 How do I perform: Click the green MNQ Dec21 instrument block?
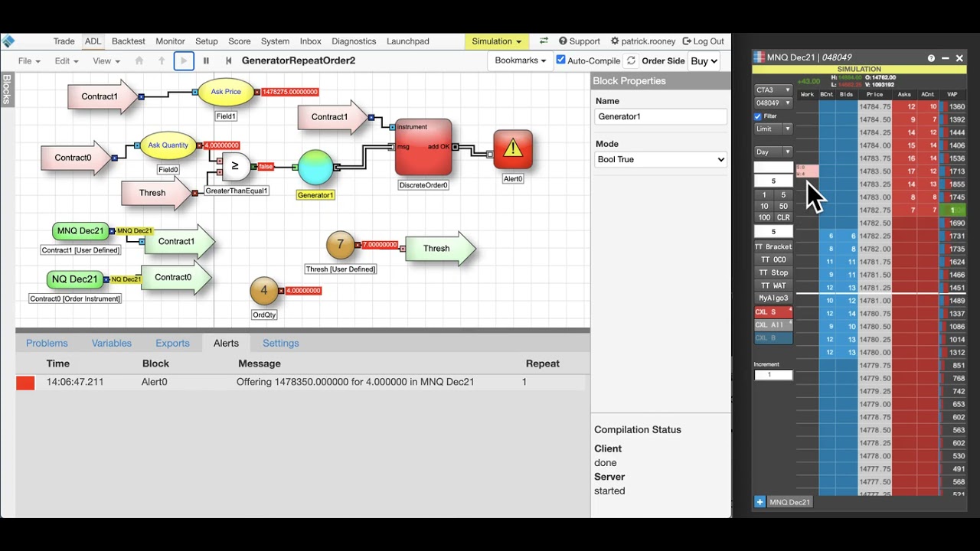click(80, 231)
